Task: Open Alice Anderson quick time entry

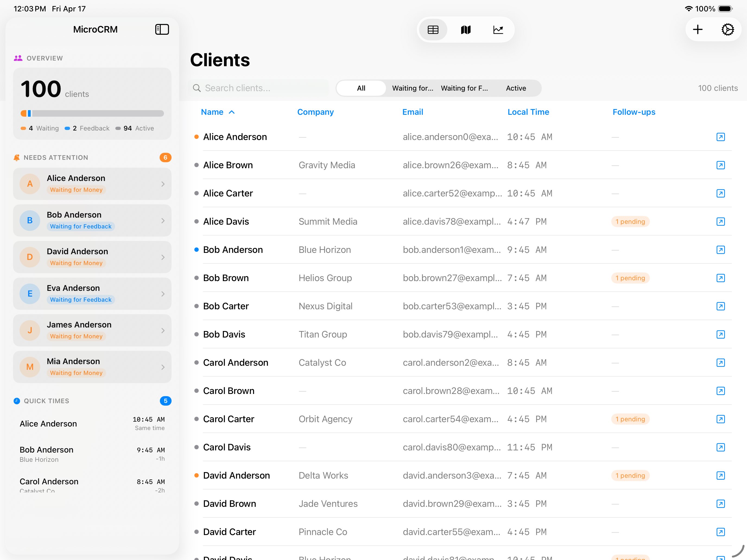Action: pos(92,424)
